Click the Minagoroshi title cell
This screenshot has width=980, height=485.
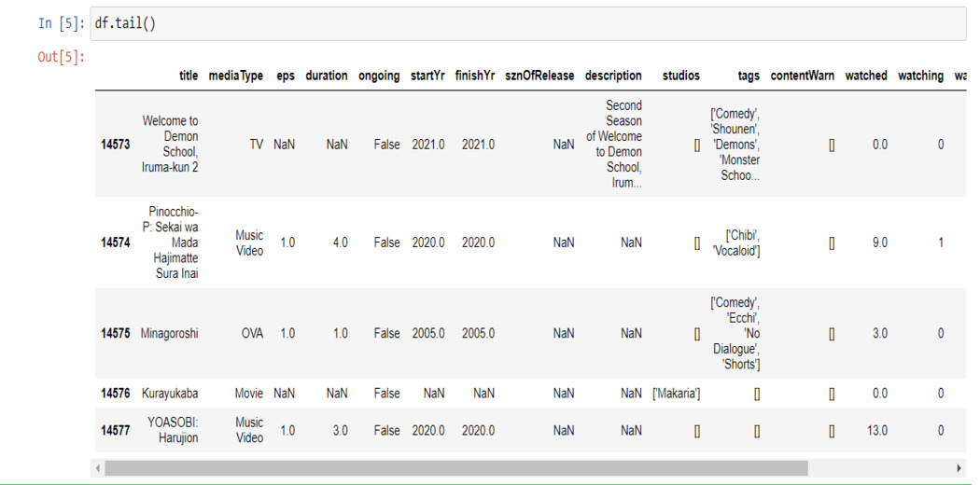[x=169, y=333]
